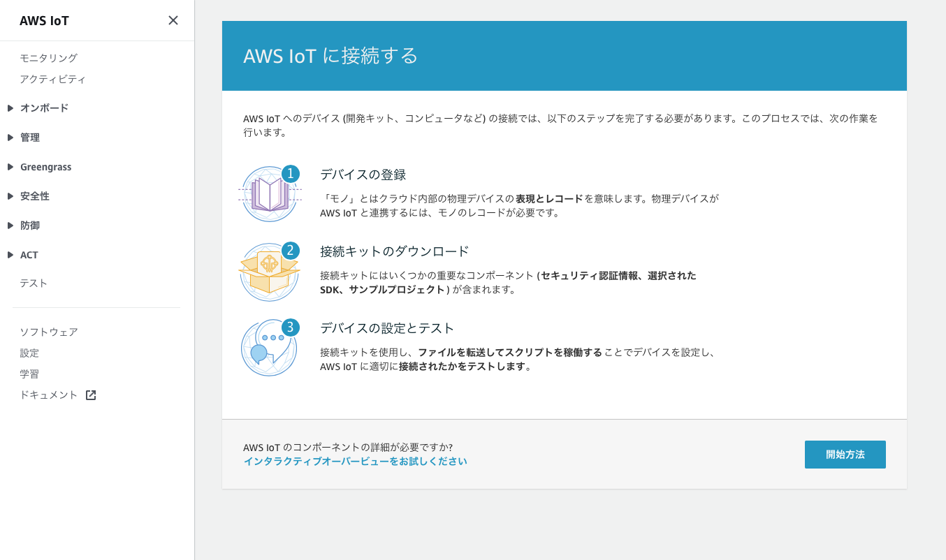Click the デバイスの設定とテスト step heading
The height and width of the screenshot is (560, 946).
(x=387, y=328)
